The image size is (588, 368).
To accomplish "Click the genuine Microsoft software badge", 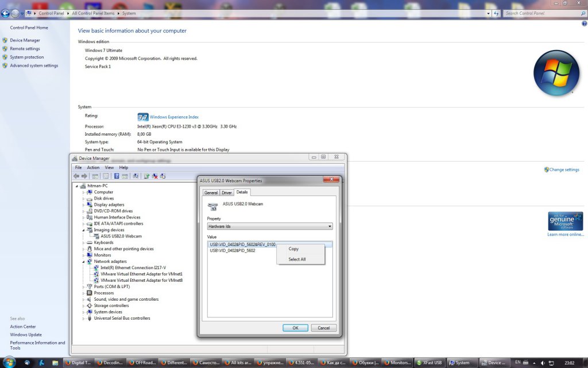I will pos(565,221).
